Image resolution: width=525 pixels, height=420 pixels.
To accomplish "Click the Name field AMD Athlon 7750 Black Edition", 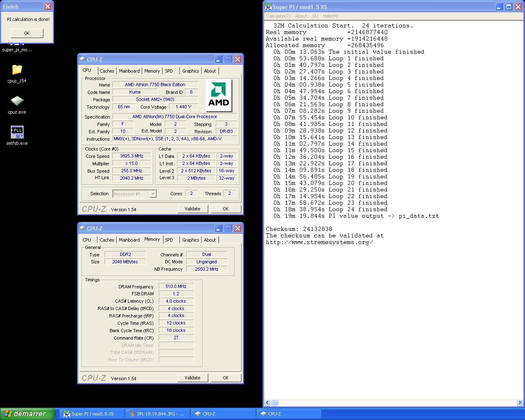I will pos(155,85).
